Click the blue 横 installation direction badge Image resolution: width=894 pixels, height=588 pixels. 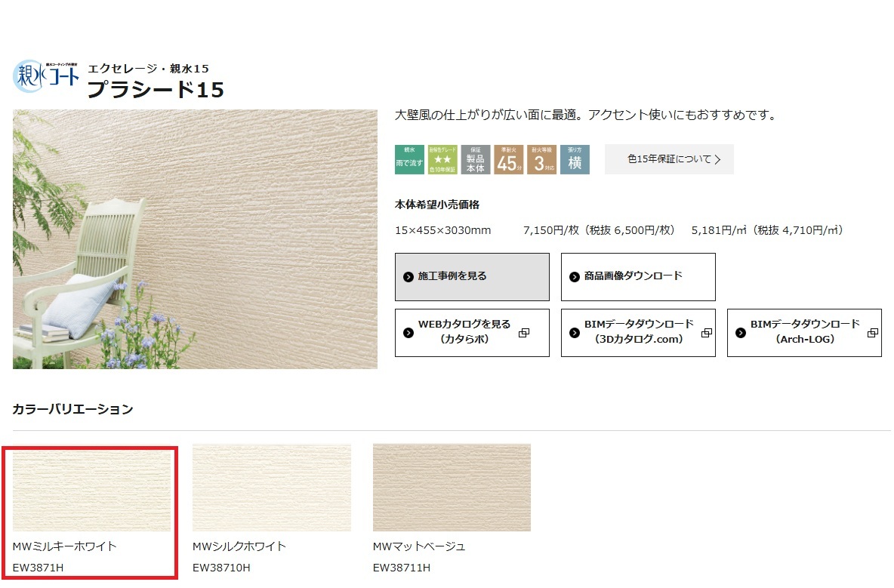(x=575, y=159)
